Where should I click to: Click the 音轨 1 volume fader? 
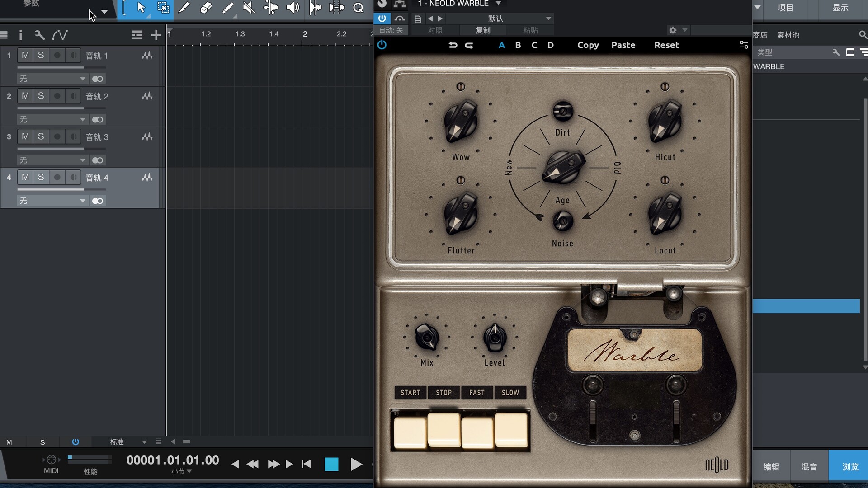pyautogui.click(x=62, y=67)
